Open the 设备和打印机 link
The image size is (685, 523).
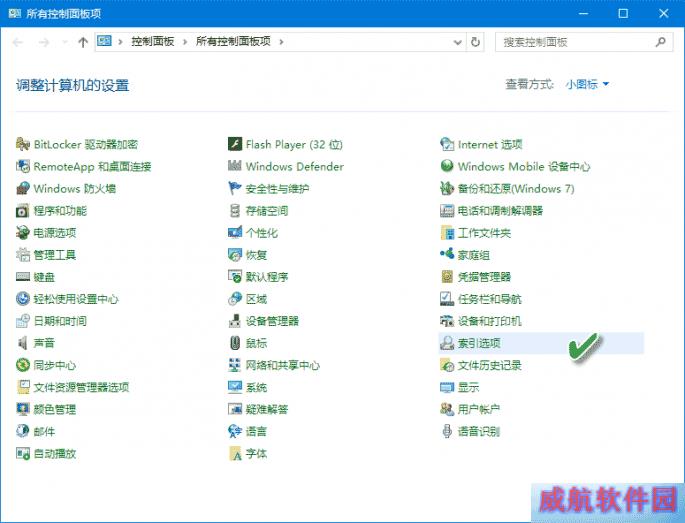click(489, 321)
